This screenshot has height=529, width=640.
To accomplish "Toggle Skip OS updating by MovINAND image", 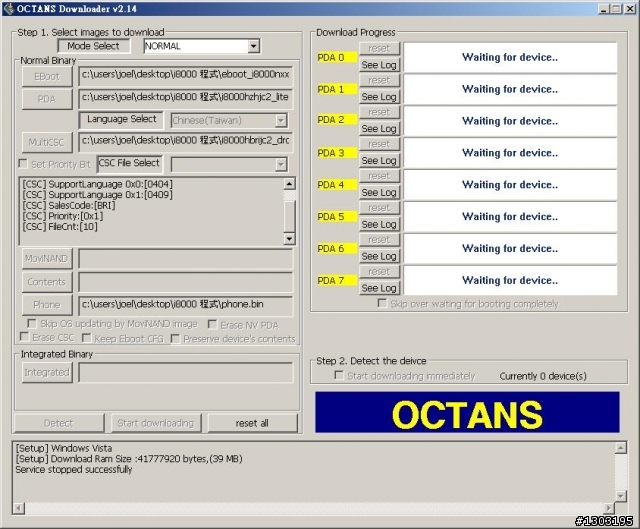I will 31,324.
